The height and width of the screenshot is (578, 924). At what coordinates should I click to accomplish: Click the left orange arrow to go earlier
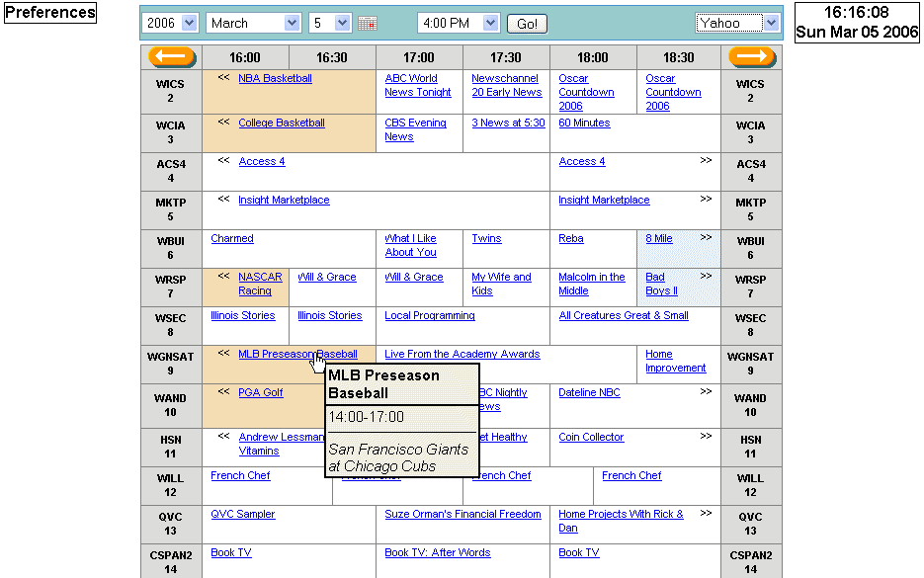(172, 56)
